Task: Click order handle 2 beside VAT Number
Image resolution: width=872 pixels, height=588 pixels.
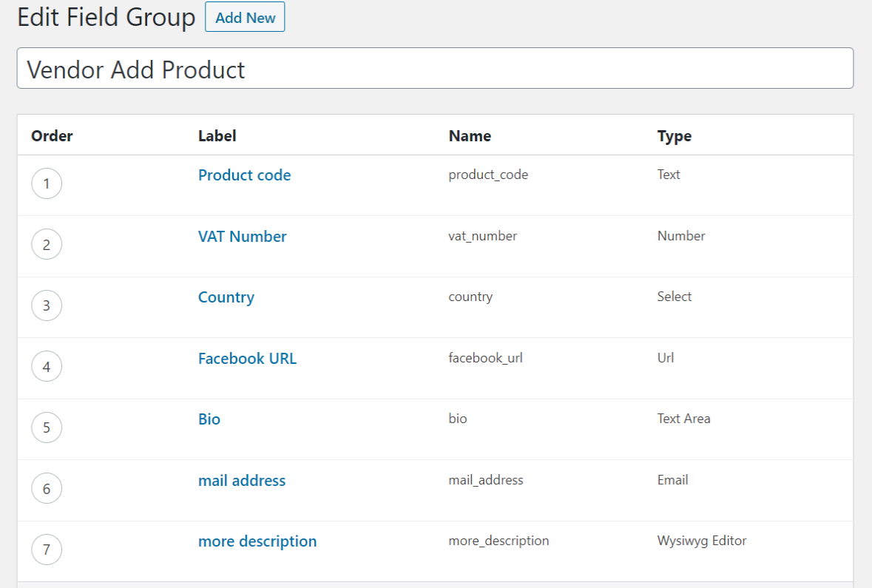Action: click(47, 244)
